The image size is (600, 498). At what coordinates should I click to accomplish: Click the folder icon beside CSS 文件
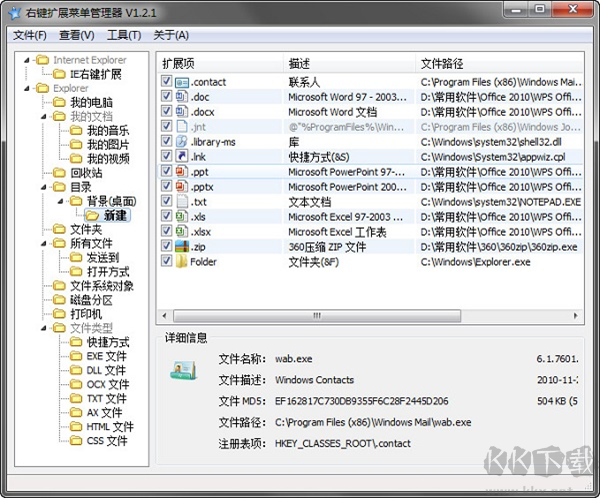[76, 441]
